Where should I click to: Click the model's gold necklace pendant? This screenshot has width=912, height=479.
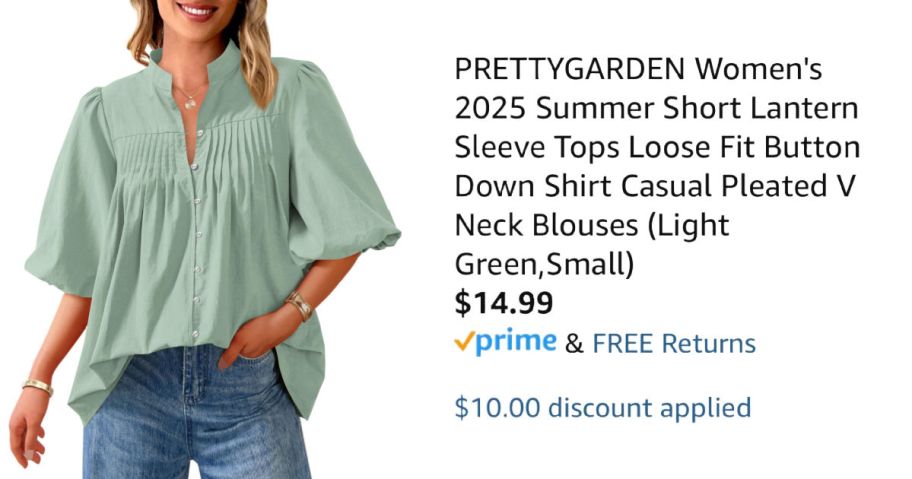coord(190,104)
